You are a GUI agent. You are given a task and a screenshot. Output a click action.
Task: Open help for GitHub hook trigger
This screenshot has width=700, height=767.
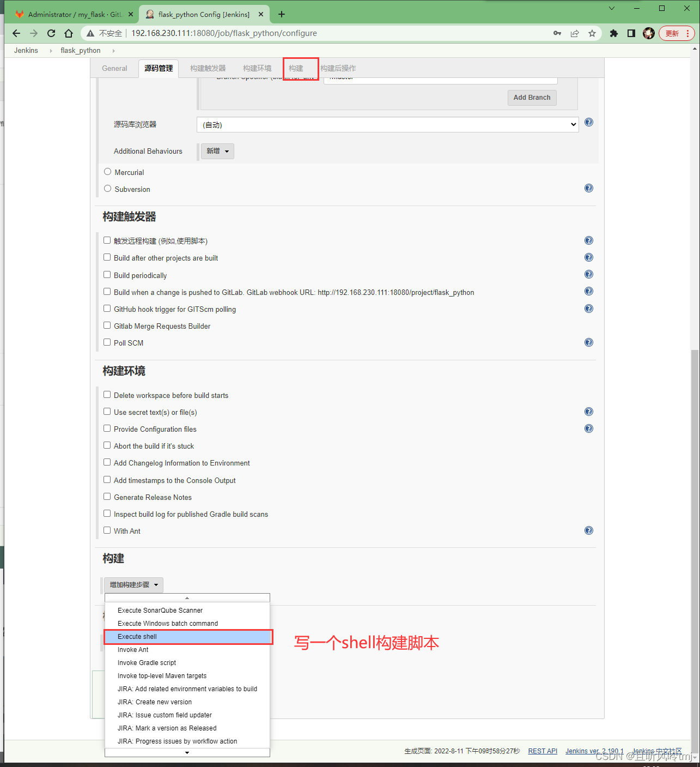[589, 309]
